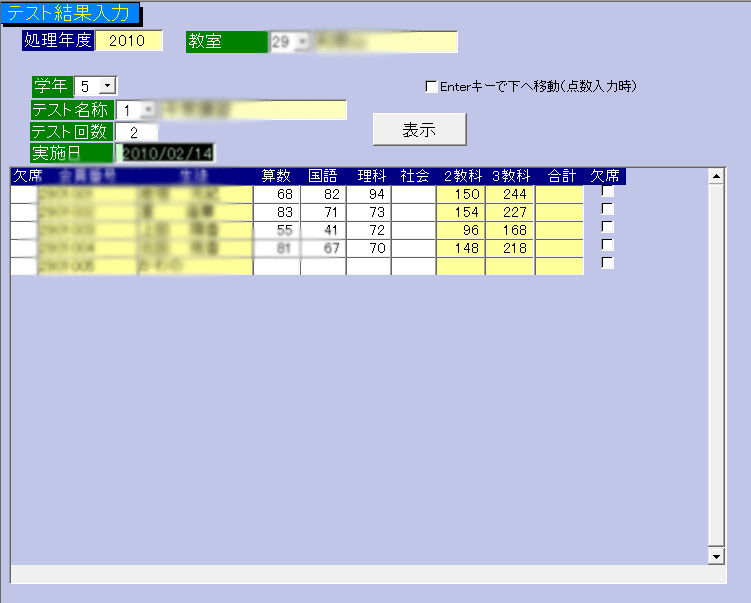Expand the 教室 combo box arrow

(x=302, y=42)
